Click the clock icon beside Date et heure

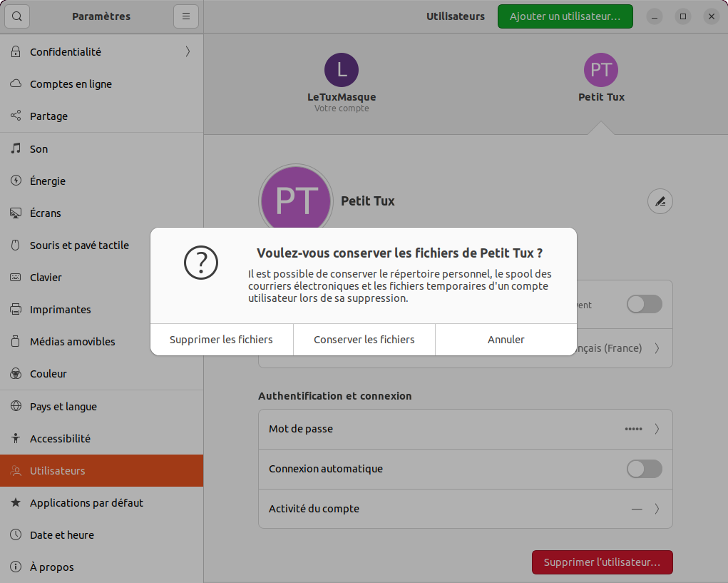16,534
